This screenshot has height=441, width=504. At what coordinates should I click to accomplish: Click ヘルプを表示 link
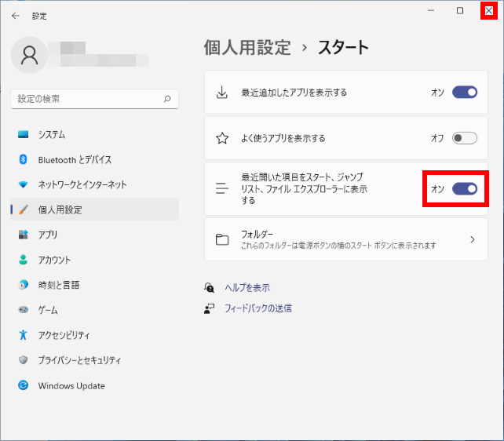click(247, 287)
